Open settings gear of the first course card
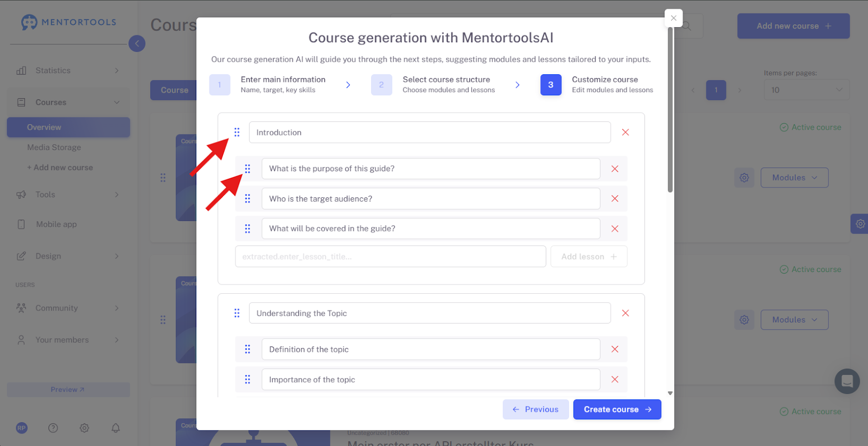The height and width of the screenshot is (446, 868). [744, 178]
